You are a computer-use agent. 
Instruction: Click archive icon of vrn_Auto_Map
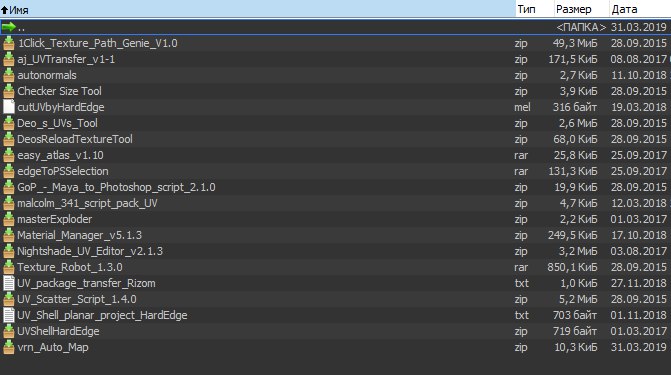[x=9, y=347]
